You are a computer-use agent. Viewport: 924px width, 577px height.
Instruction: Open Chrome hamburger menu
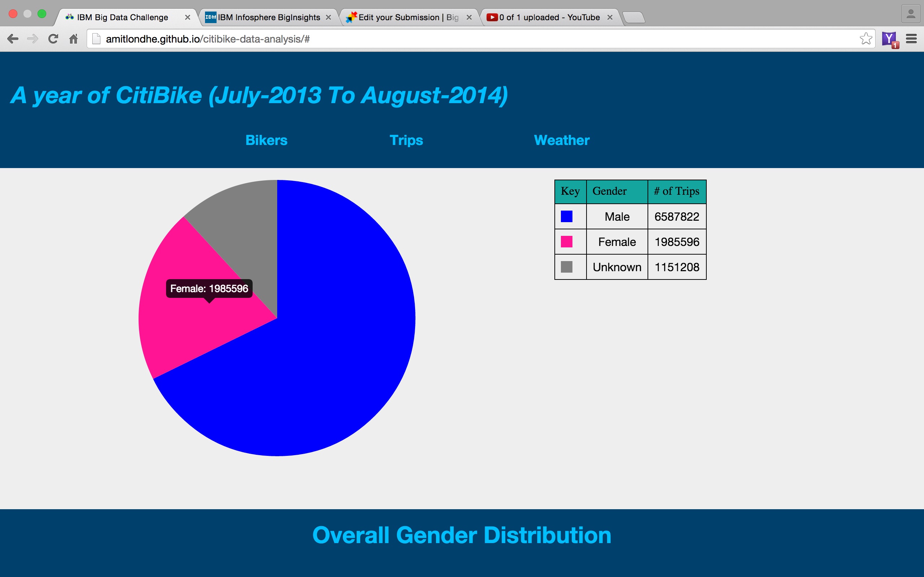[911, 39]
